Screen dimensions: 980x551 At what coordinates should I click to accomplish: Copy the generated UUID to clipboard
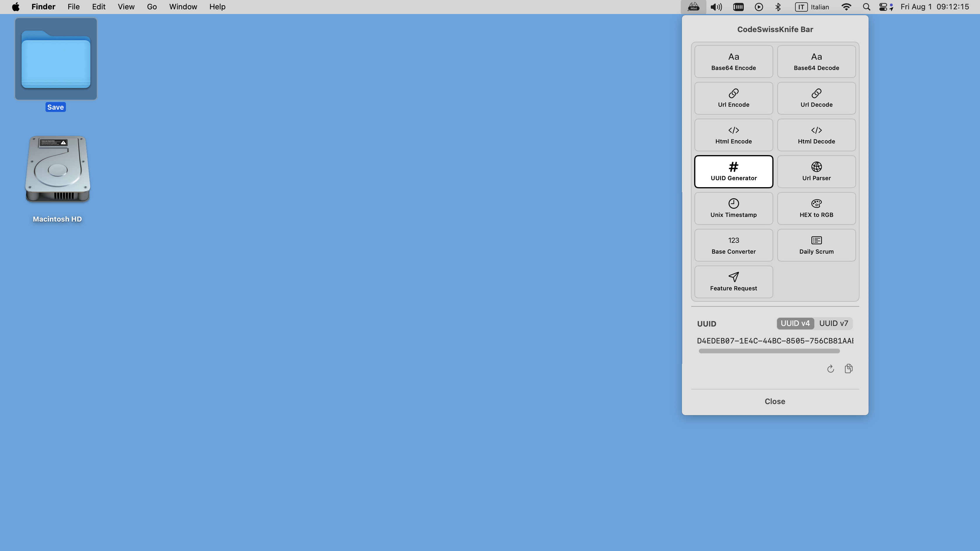click(849, 368)
